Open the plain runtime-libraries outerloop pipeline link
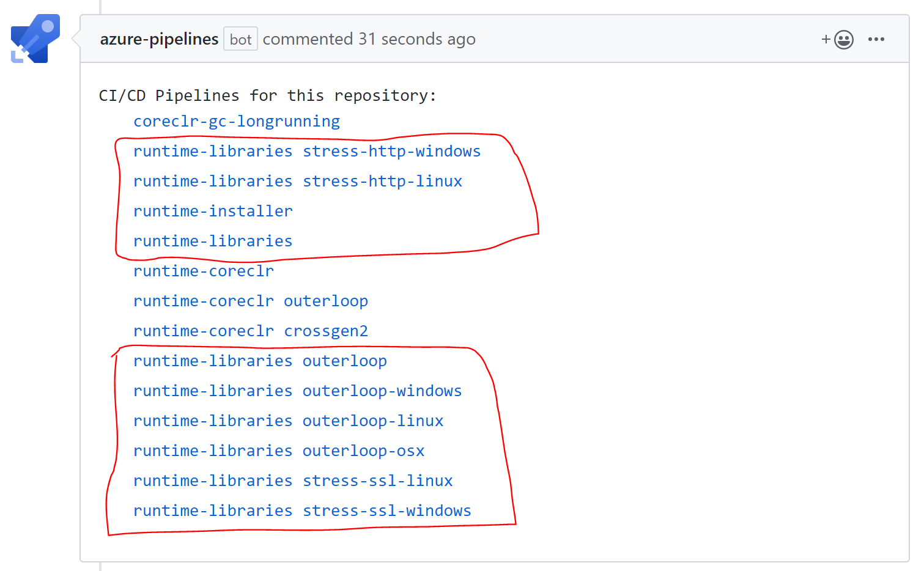This screenshot has height=571, width=924. pyautogui.click(x=260, y=361)
